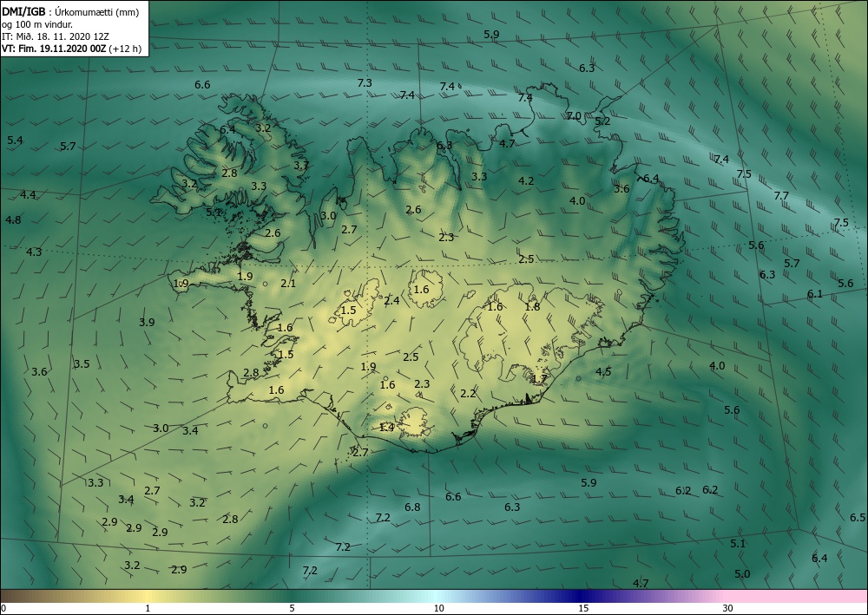Image resolution: width=868 pixels, height=615 pixels.
Task: Click the 4.4 precipitation value
Action: click(x=29, y=194)
